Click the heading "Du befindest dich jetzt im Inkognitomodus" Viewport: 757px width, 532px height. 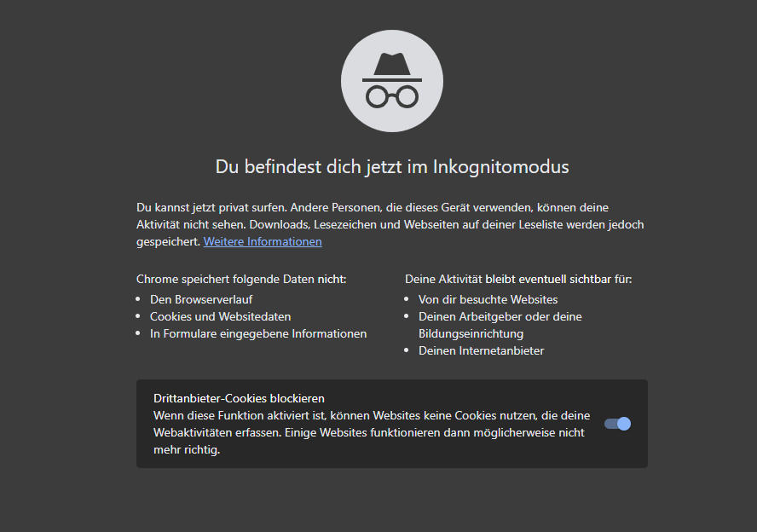pyautogui.click(x=392, y=166)
